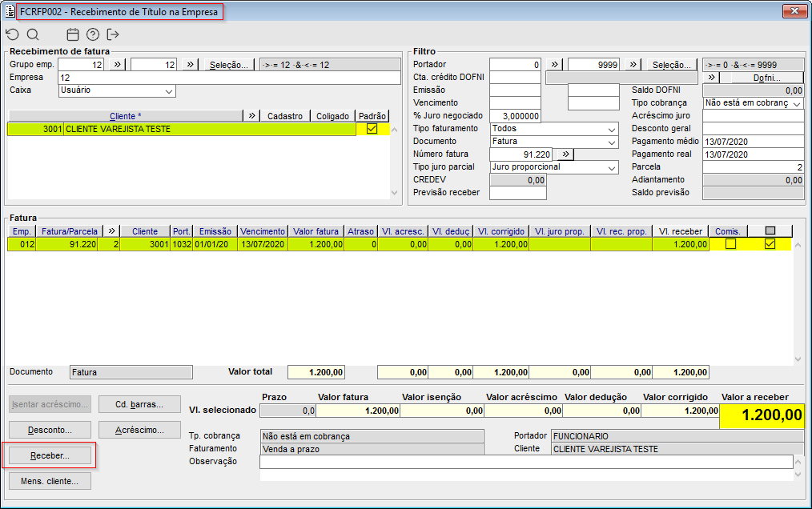Open the Desconto... button

point(50,430)
